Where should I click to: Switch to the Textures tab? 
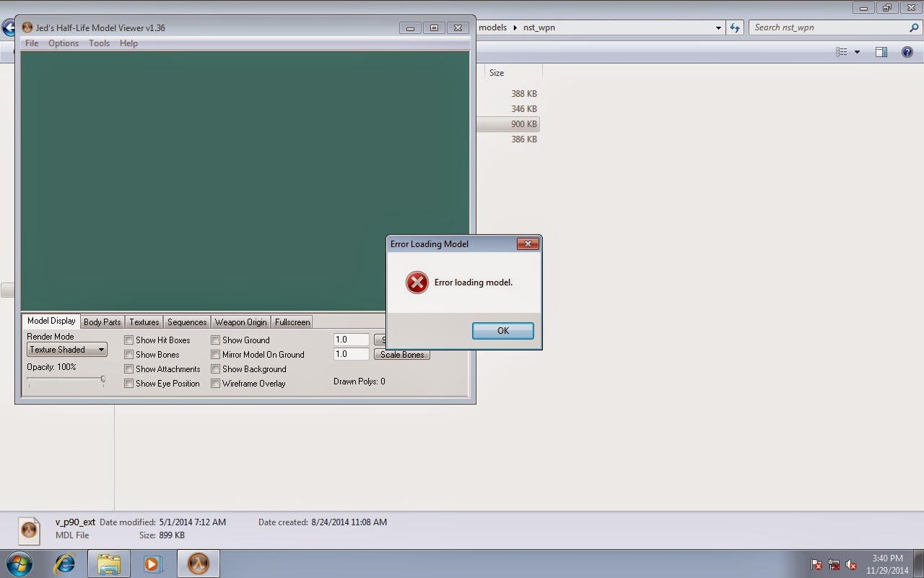point(144,322)
